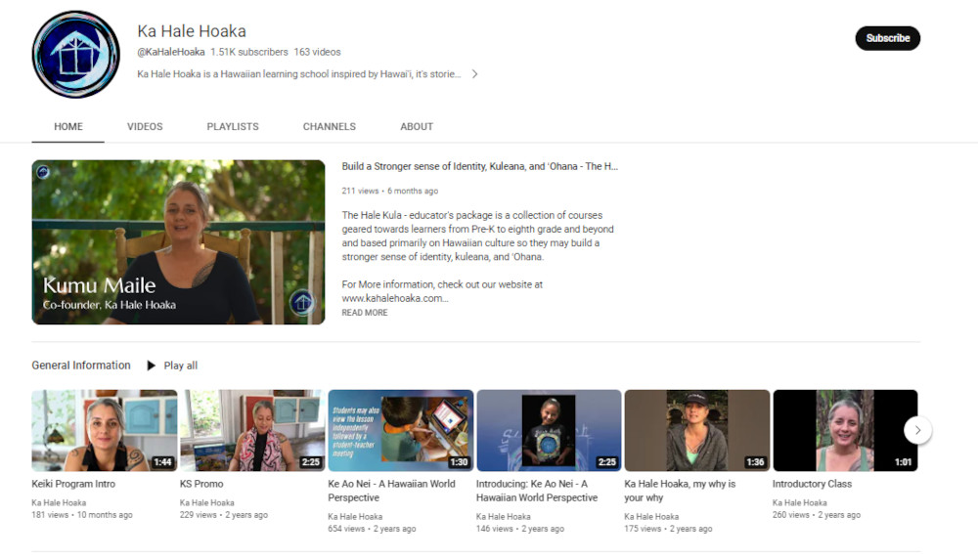Image resolution: width=978 pixels, height=560 pixels.
Task: Go to the CHANNELS tab
Action: pos(330,127)
